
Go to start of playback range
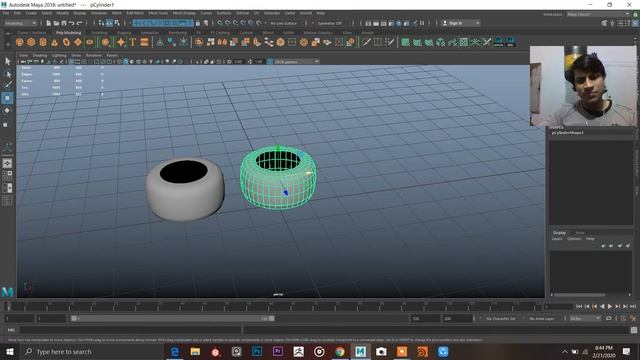coord(579,306)
